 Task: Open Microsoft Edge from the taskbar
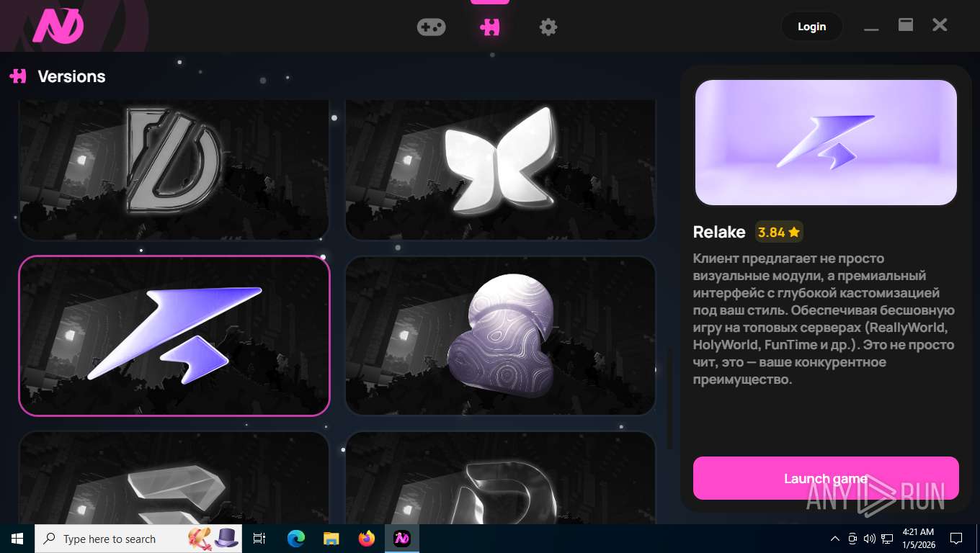click(x=295, y=539)
